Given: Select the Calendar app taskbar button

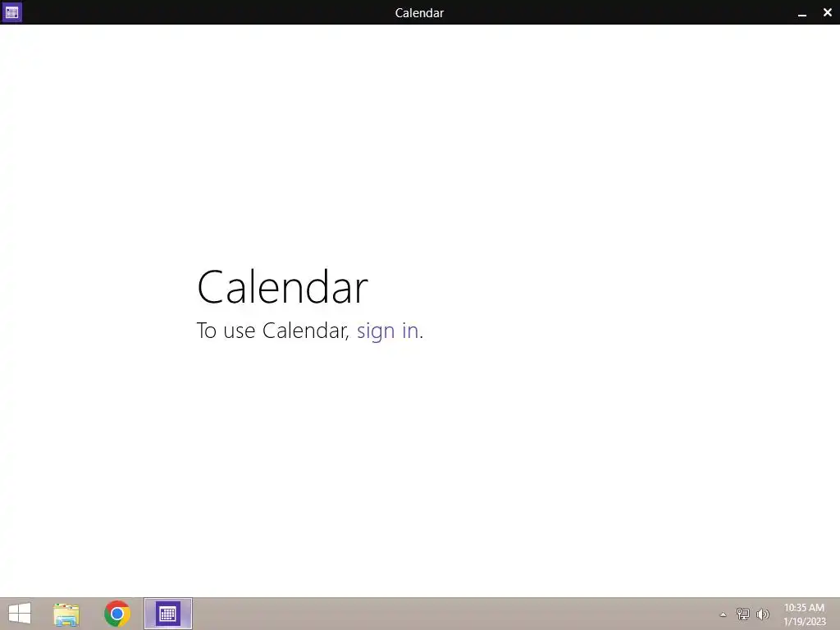Looking at the screenshot, I should 167,614.
